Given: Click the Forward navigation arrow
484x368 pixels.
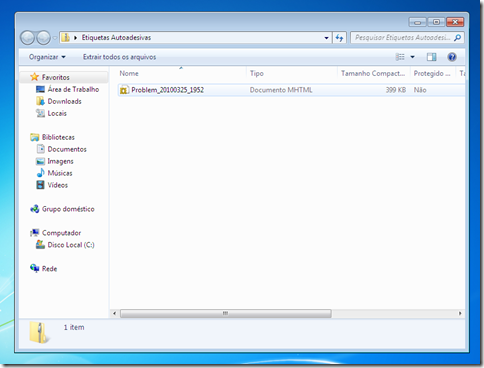Looking at the screenshot, I should pos(43,38).
